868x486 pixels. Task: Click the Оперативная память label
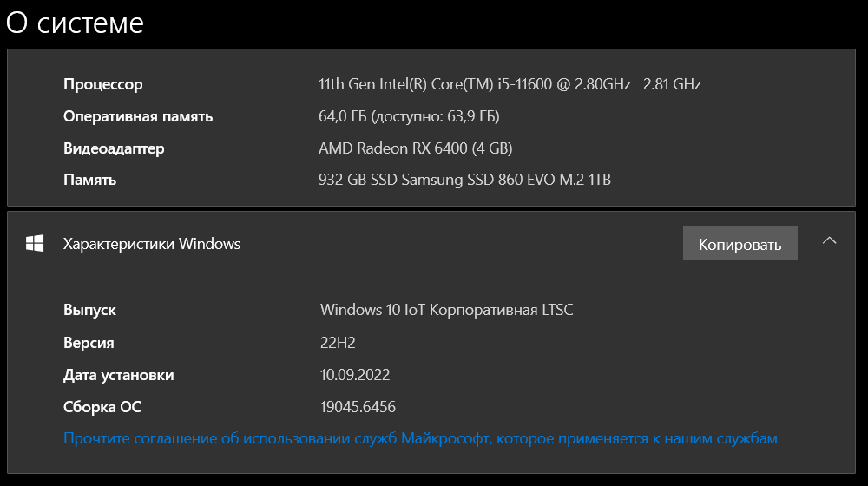click(137, 116)
